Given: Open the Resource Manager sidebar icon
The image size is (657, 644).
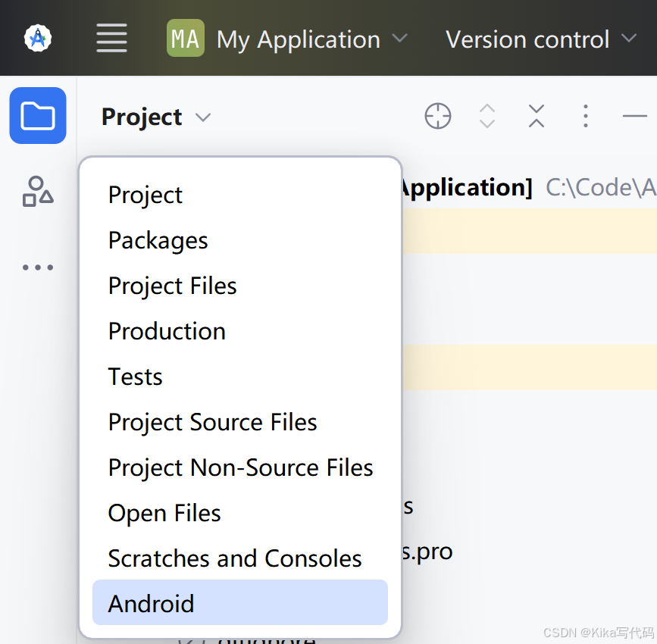Looking at the screenshot, I should (x=38, y=192).
